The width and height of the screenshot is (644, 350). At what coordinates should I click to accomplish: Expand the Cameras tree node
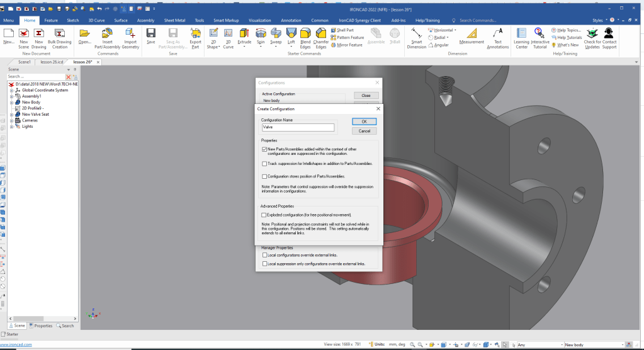click(x=11, y=120)
